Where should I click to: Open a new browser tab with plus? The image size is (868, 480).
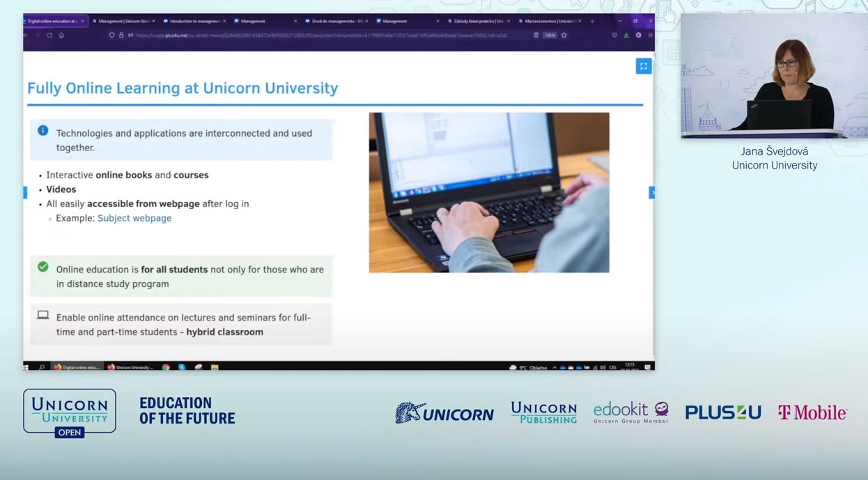tap(592, 21)
